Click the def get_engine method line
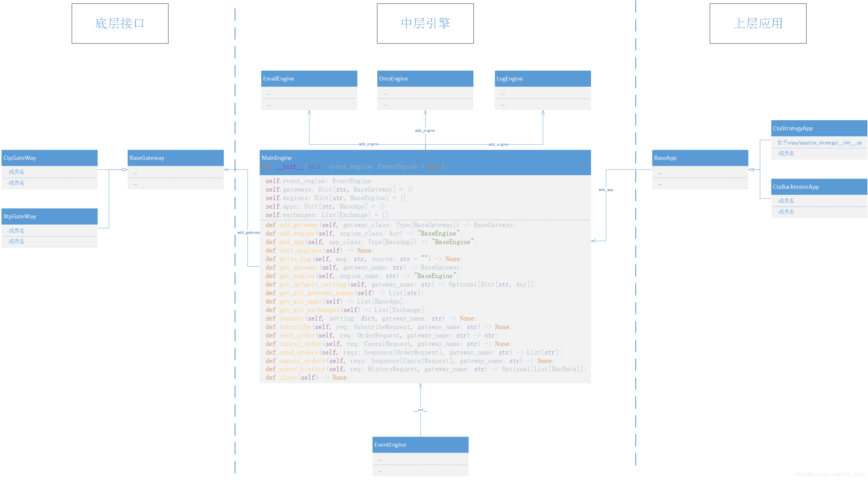Viewport: 868px width, 480px height. tap(362, 276)
